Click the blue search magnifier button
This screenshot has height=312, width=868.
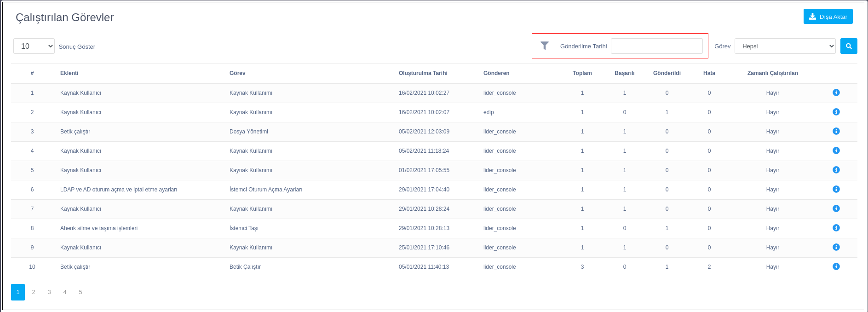pyautogui.click(x=848, y=46)
